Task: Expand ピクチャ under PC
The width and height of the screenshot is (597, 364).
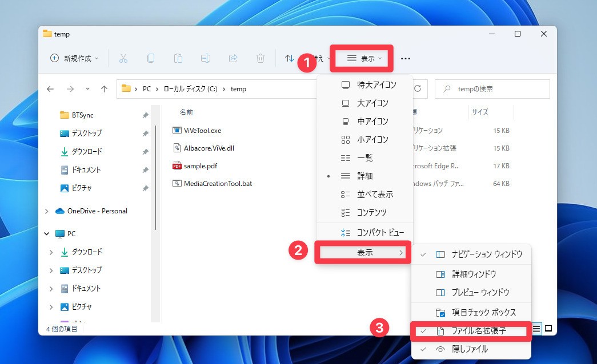Action: point(51,307)
